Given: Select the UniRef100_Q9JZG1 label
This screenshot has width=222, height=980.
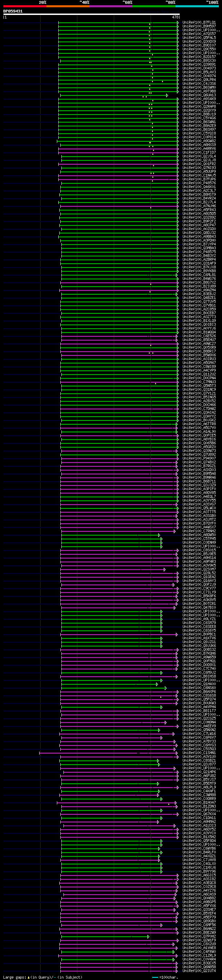Looking at the screenshot, I should point(199,642).
